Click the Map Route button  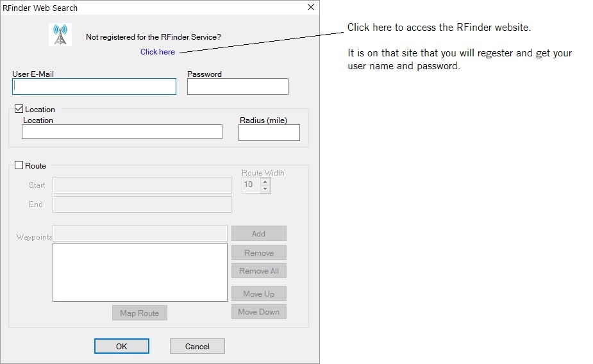(x=140, y=313)
